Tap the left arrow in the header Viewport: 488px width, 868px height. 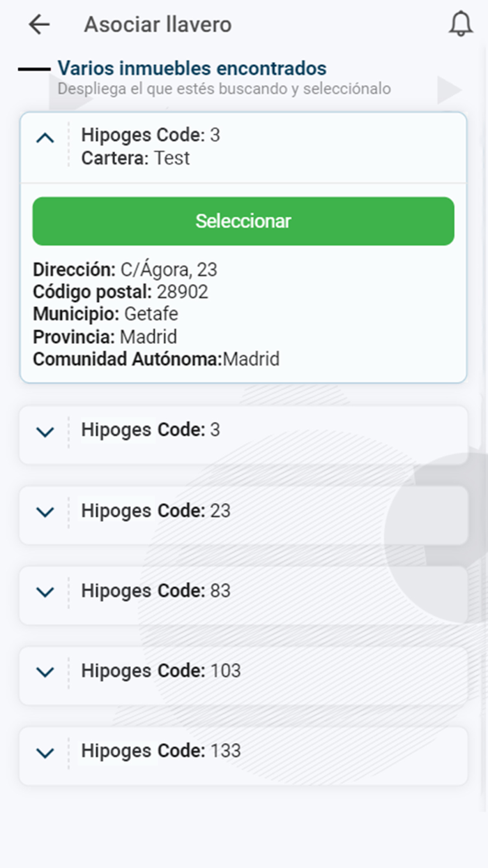coord(38,24)
